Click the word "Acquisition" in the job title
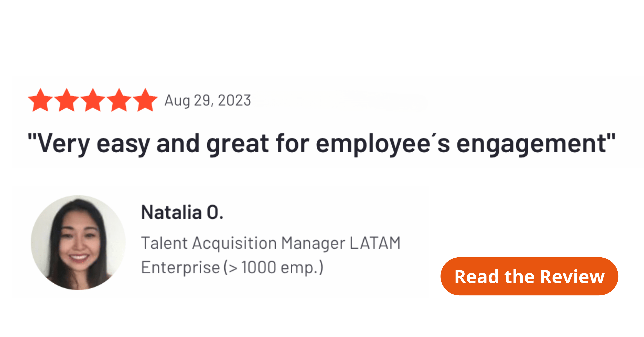 (234, 243)
